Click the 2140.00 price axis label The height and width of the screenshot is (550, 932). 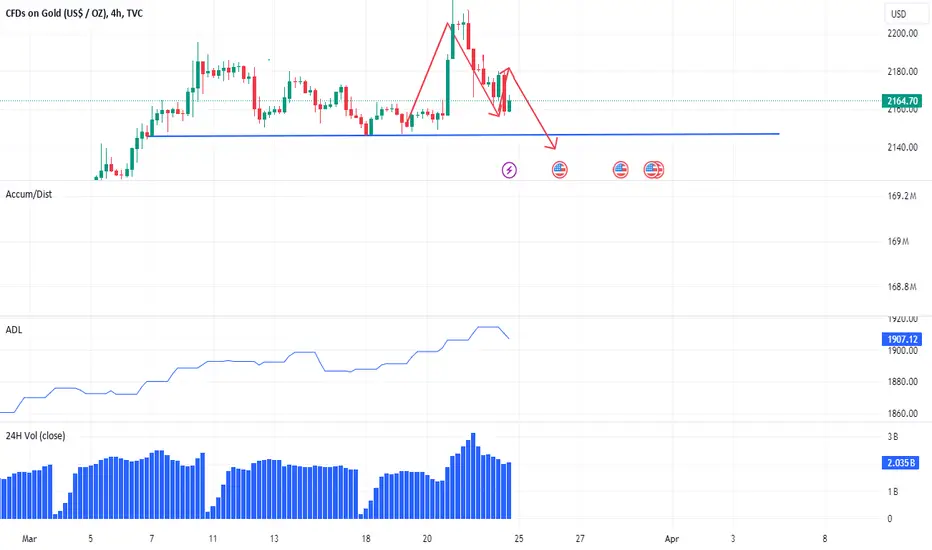(x=902, y=147)
